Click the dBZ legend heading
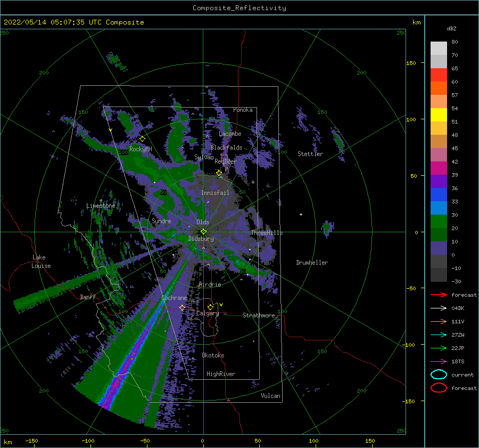The width and height of the screenshot is (479, 448). tap(451, 28)
